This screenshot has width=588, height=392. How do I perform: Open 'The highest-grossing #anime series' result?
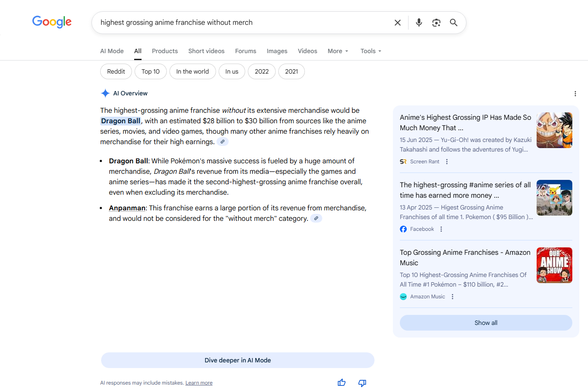click(x=466, y=190)
